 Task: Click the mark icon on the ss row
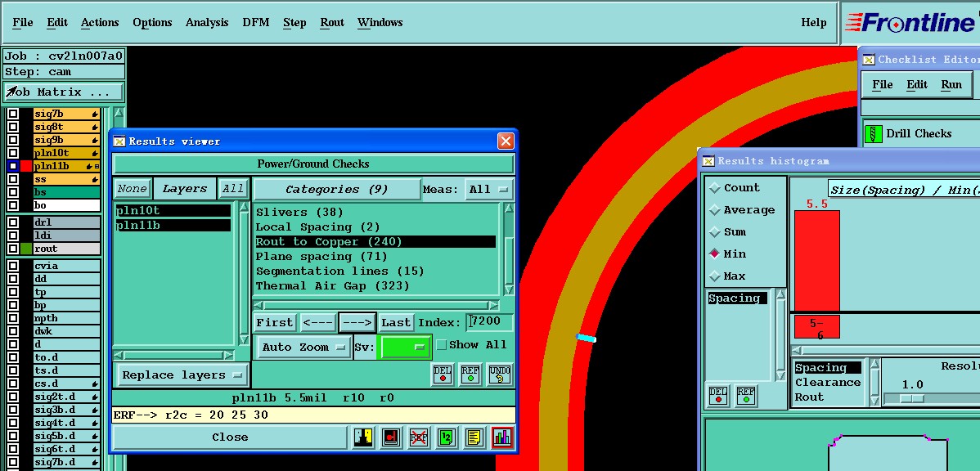coord(95,179)
